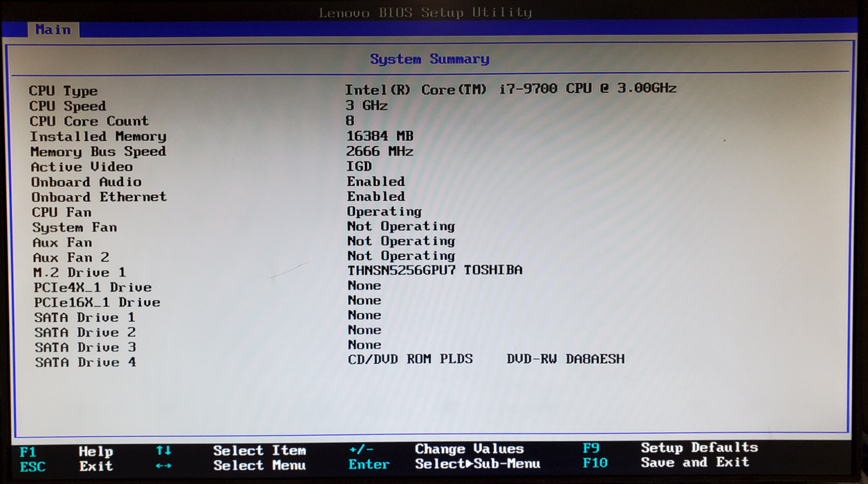Select the THNSN5256GPU7 TOSHIBA value
The height and width of the screenshot is (484, 868).
point(435,270)
